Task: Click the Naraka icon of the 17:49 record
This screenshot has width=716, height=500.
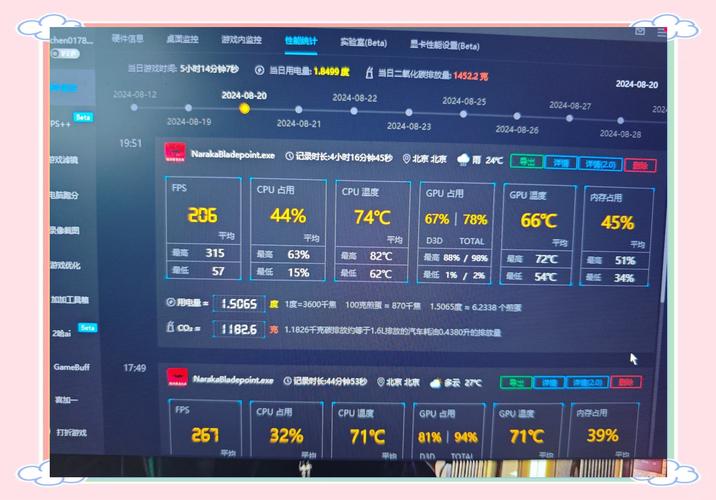Action: 177,377
